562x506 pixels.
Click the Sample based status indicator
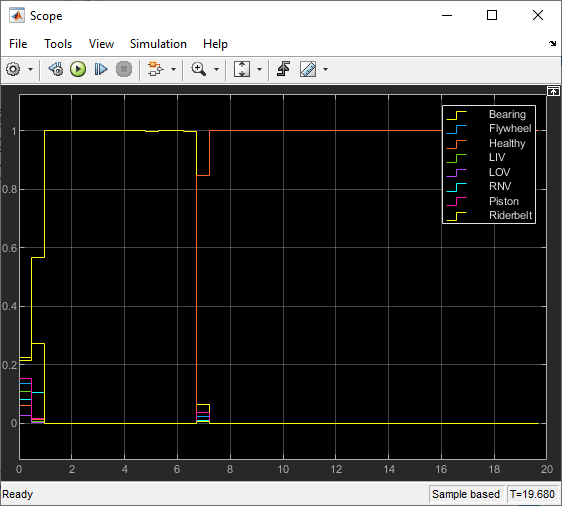pos(466,494)
